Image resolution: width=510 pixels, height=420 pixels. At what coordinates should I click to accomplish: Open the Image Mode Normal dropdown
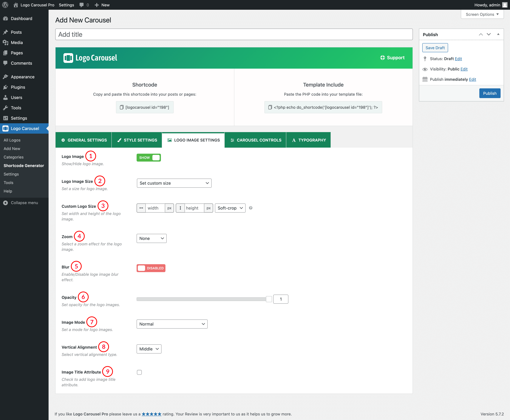(x=172, y=324)
